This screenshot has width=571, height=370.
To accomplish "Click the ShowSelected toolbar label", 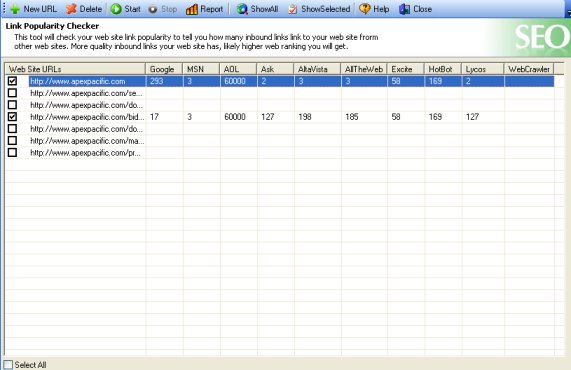I will point(326,9).
